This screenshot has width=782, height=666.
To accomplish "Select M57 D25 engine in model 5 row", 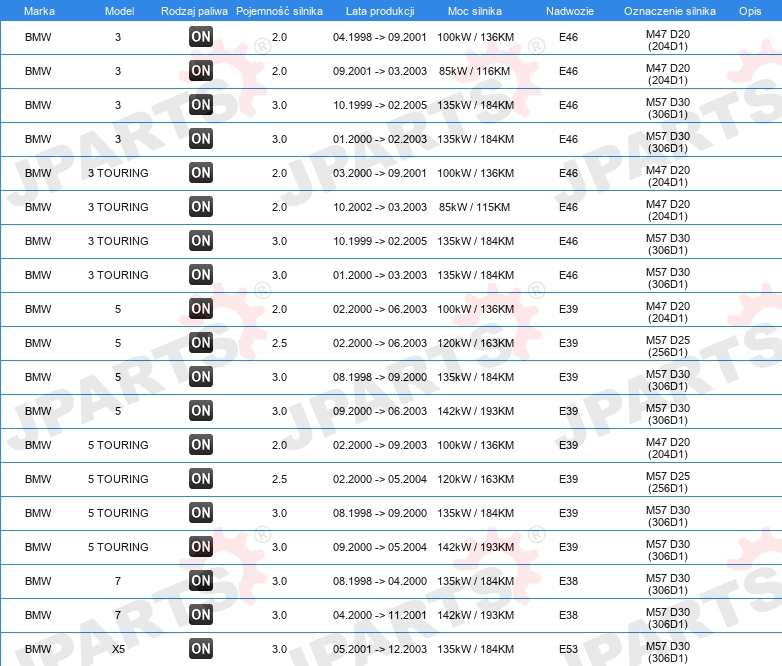I will click(x=668, y=346).
